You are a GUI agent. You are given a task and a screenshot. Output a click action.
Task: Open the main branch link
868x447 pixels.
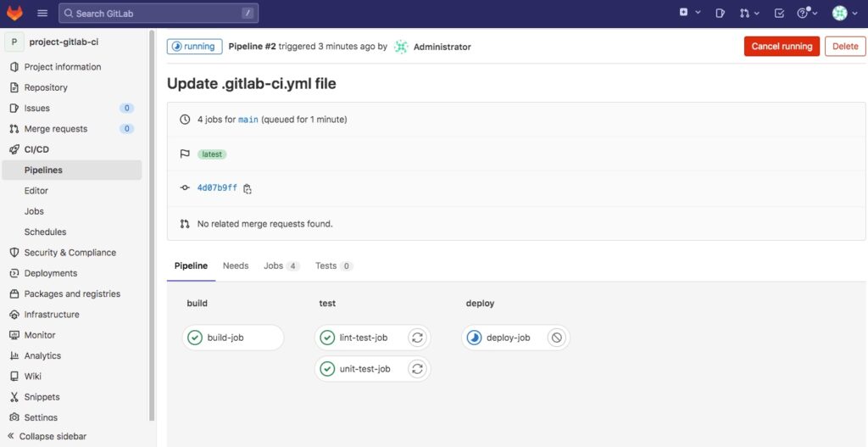point(248,119)
